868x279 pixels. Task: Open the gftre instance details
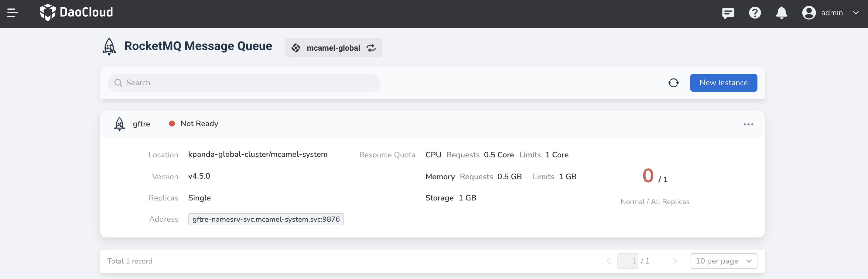[x=142, y=124]
